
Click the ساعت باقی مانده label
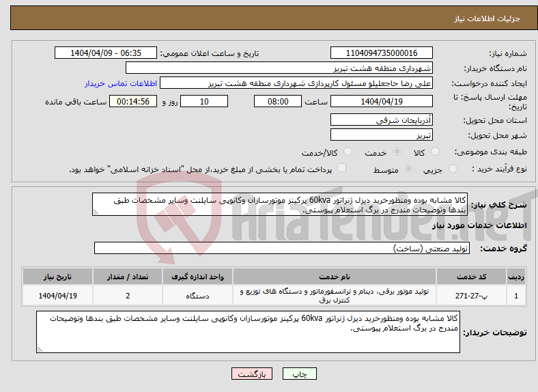(76, 102)
